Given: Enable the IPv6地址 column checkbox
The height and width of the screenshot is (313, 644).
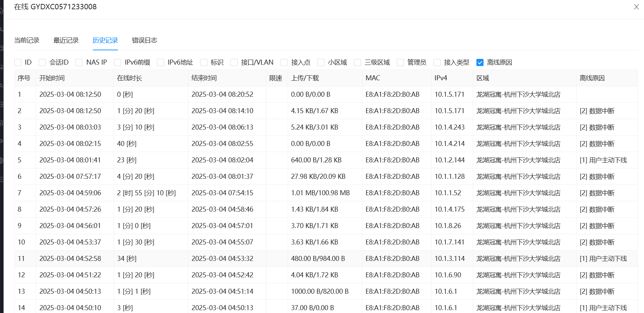Looking at the screenshot, I should (161, 62).
